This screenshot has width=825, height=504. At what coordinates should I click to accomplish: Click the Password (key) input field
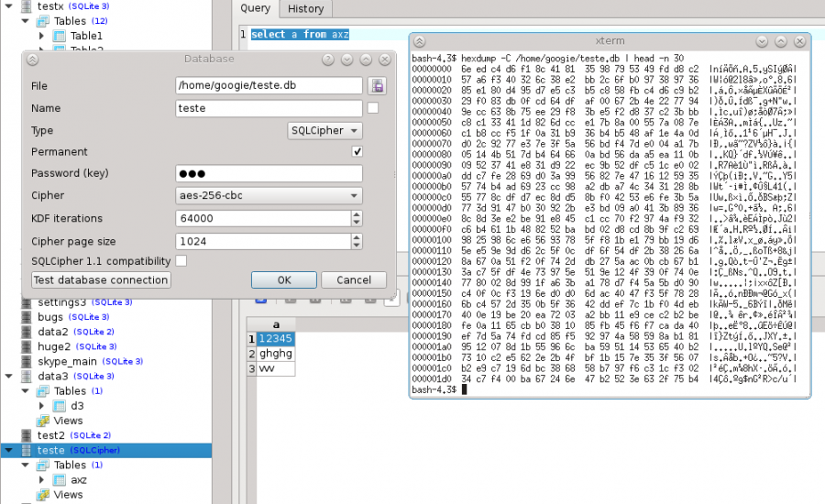(x=269, y=174)
